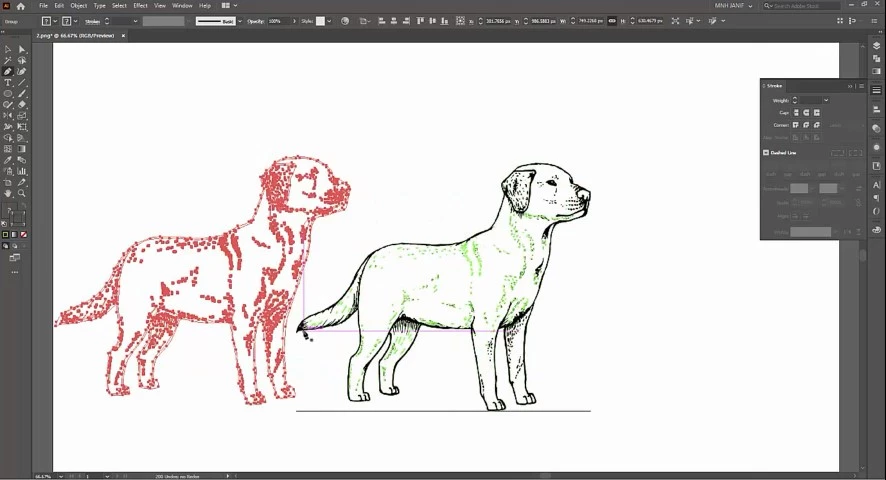The width and height of the screenshot is (886, 480).
Task: Select the Paintbrush tool
Action: point(21,94)
